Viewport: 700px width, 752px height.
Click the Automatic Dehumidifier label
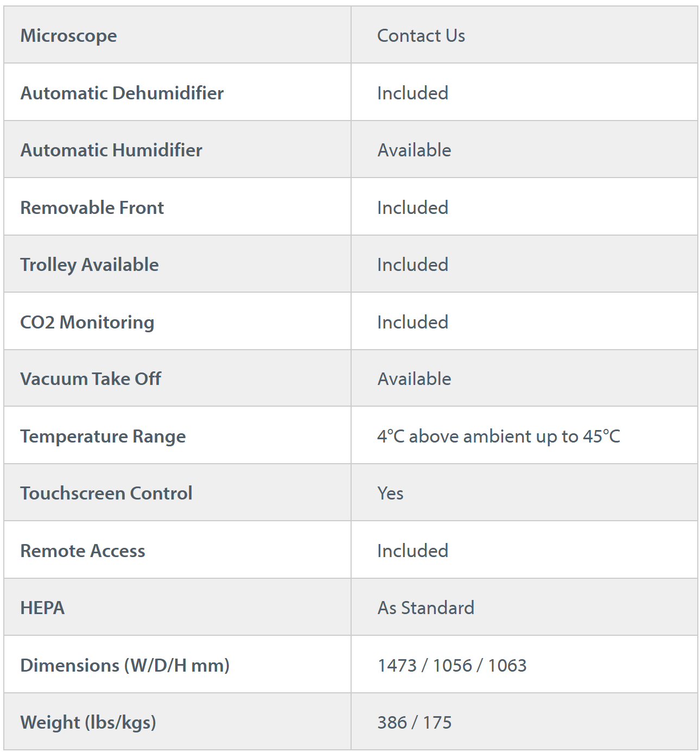click(x=122, y=93)
